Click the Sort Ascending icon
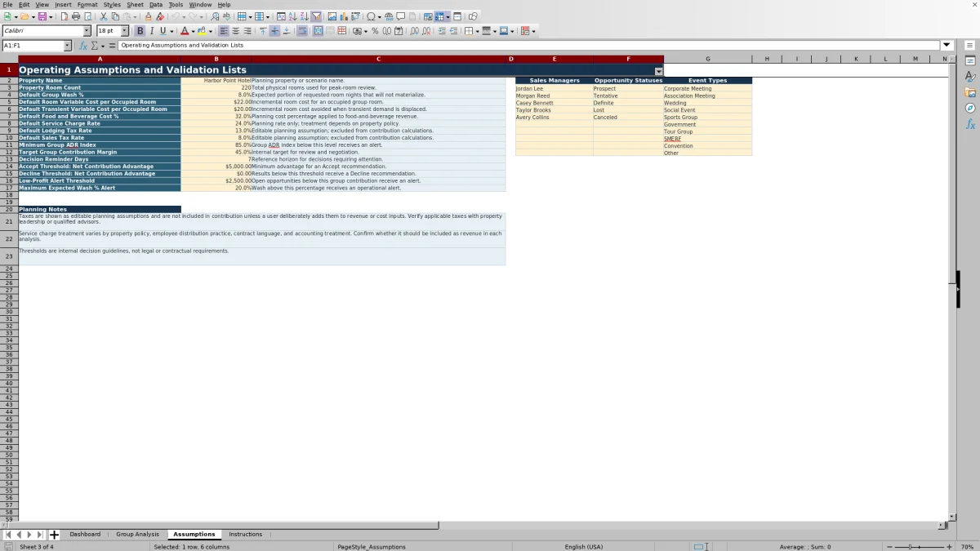This screenshot has width=980, height=551. 292,16
